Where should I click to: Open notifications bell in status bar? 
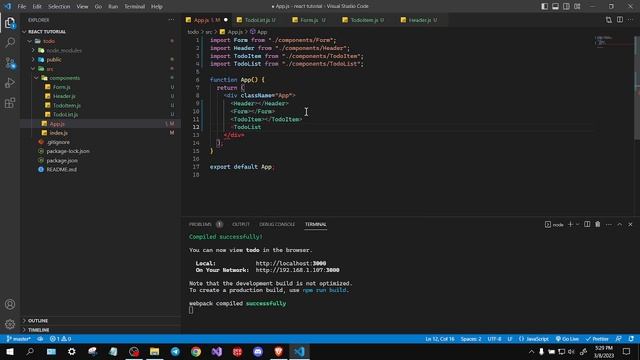[x=631, y=339]
